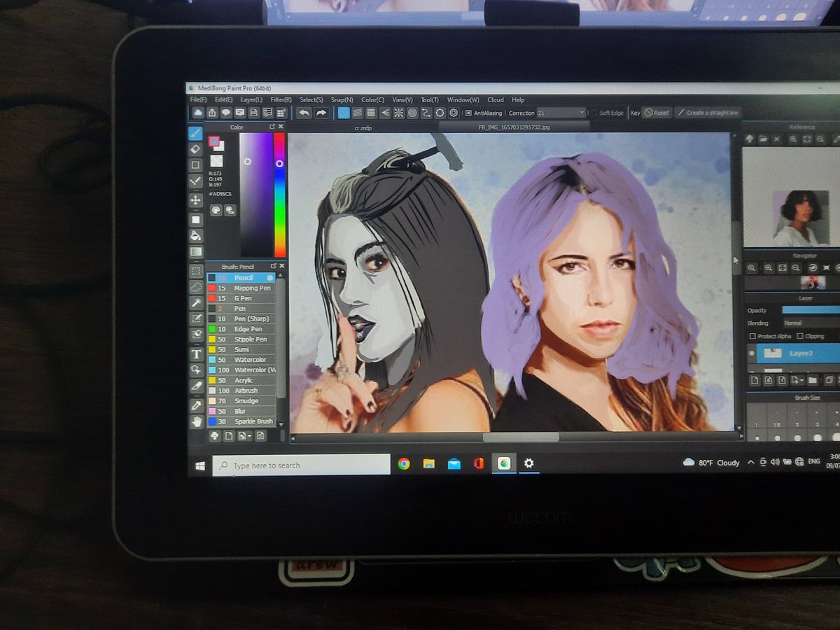This screenshot has width=840, height=630.
Task: Open the Correction value dropdown
Action: (x=561, y=113)
